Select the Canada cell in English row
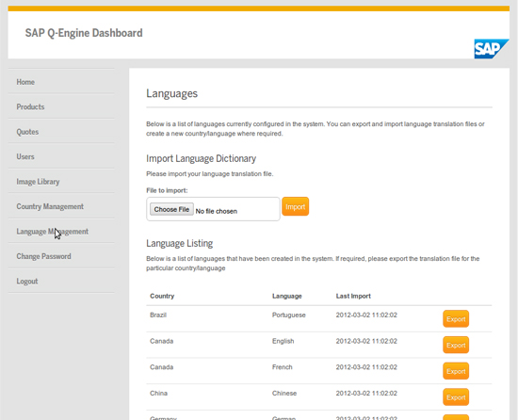518x420 pixels. click(x=161, y=341)
